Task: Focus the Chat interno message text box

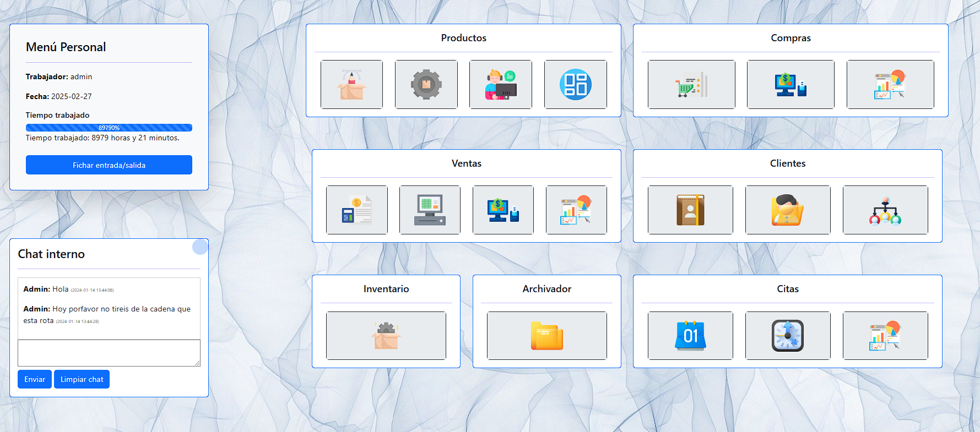Action: tap(109, 353)
